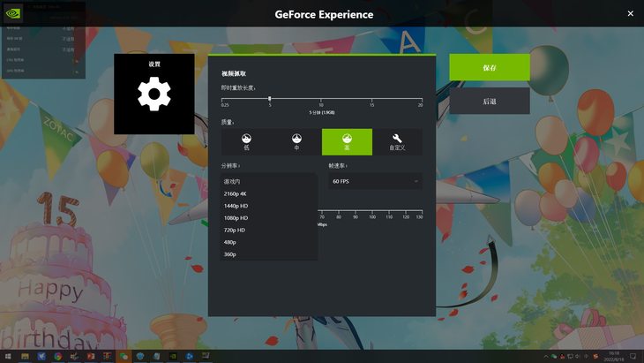Choose 游戏内 in-game resolution option
The image size is (644, 363).
tap(269, 181)
